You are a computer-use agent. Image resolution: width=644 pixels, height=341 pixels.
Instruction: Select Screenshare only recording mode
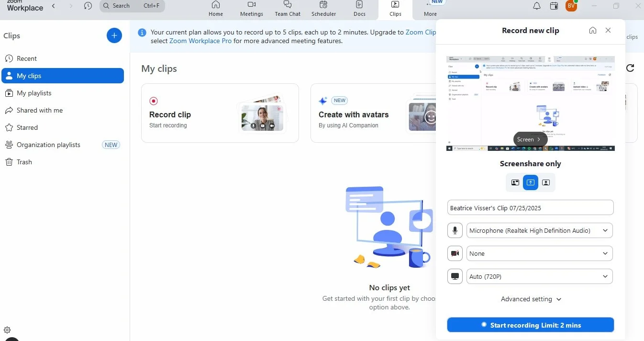click(531, 182)
